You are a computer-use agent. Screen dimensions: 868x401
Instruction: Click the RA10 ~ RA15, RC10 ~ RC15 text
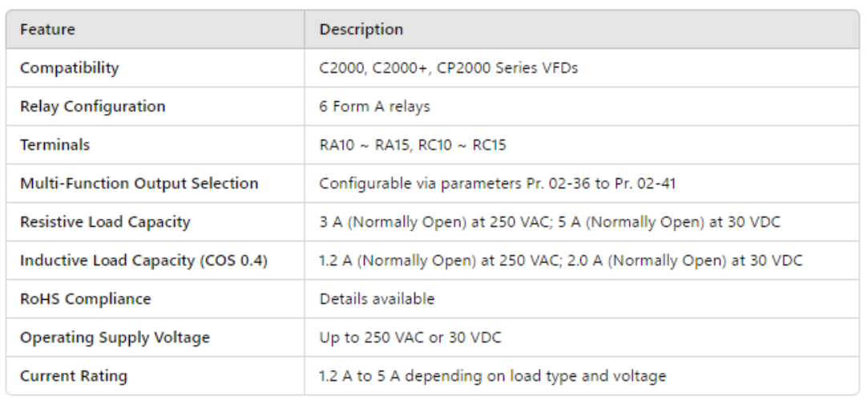pos(412,145)
